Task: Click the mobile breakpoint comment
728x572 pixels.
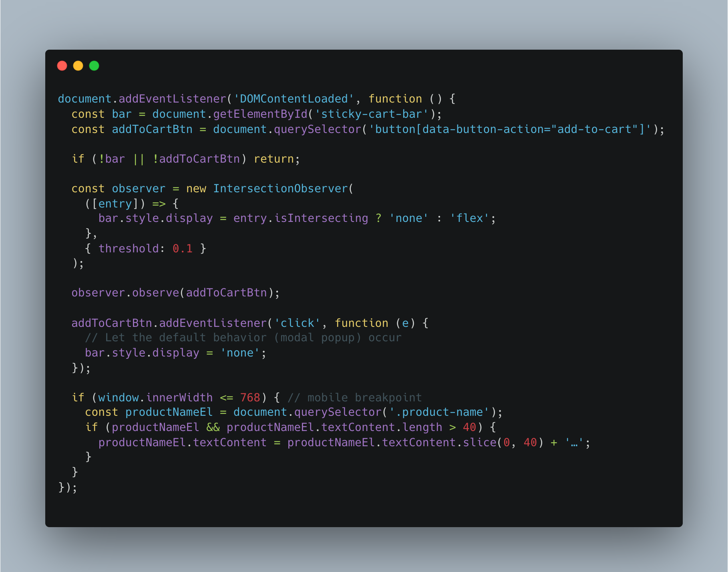Action: pos(355,398)
